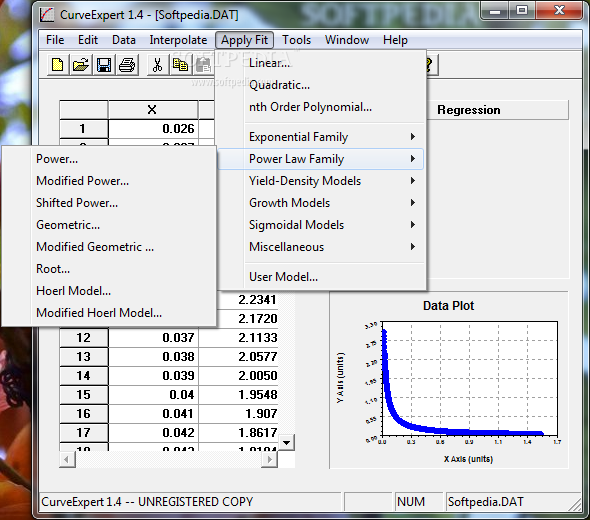Click the Save floppy disk icon
This screenshot has height=520, width=590.
tap(104, 65)
